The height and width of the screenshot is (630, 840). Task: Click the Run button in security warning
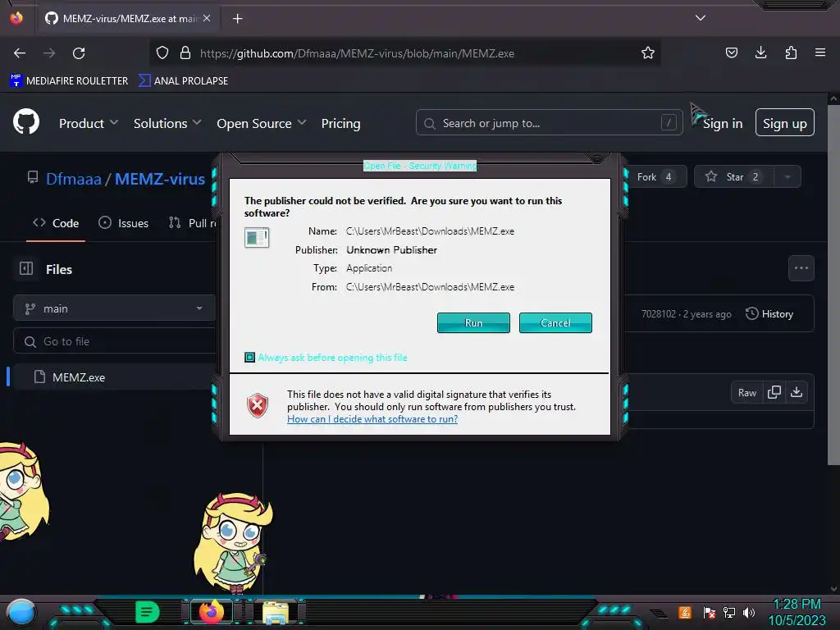[x=473, y=322]
